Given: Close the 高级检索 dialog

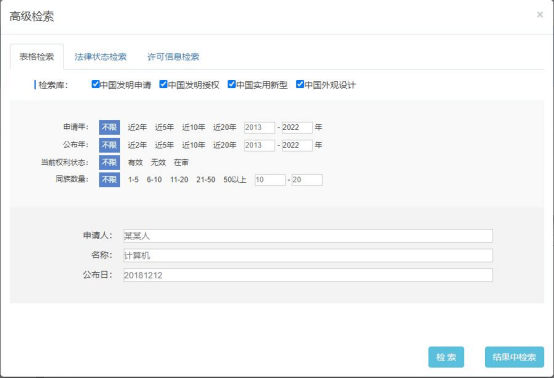Looking at the screenshot, I should click(x=540, y=14).
